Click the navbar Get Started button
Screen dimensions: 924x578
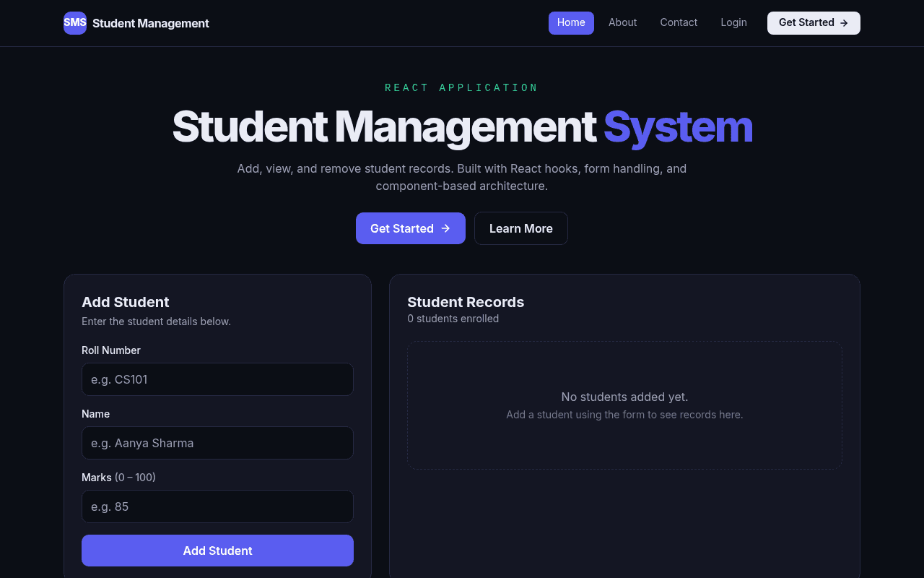coord(814,22)
